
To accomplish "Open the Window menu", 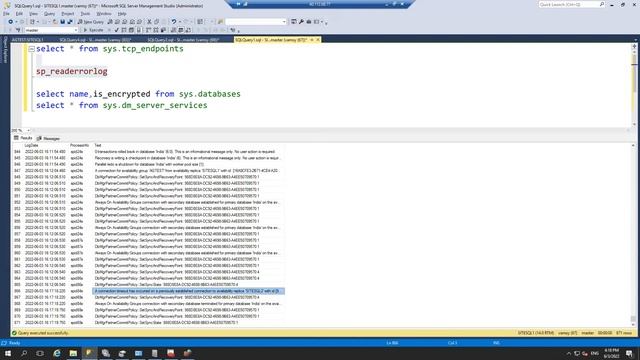I will click(104, 13).
